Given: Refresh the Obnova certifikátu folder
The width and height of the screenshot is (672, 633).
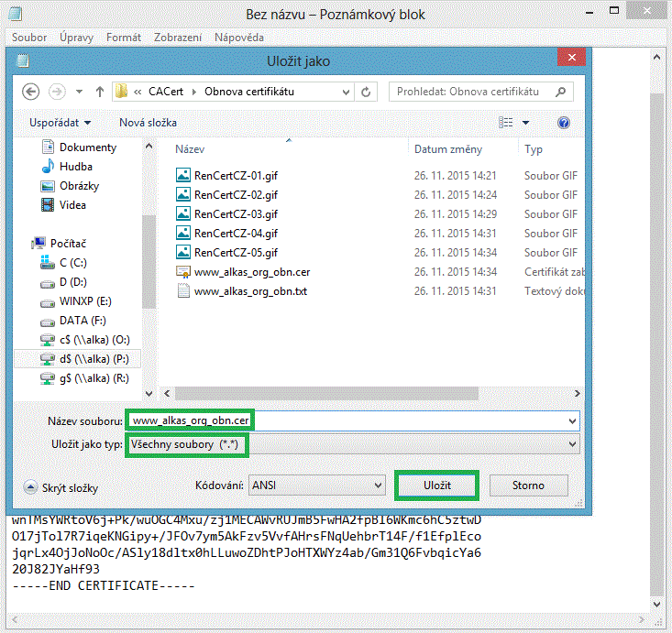Looking at the screenshot, I should (367, 92).
